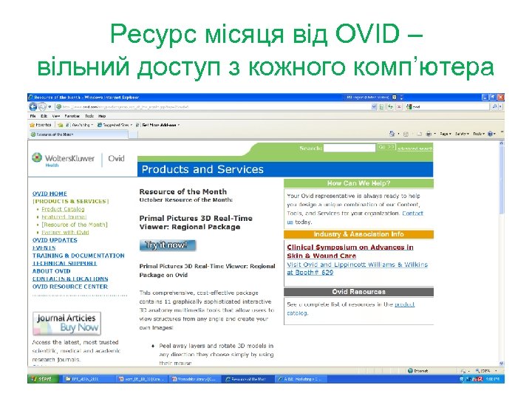Open Get More Add-ons dropdown
The height and width of the screenshot is (399, 532).
pyautogui.click(x=158, y=125)
